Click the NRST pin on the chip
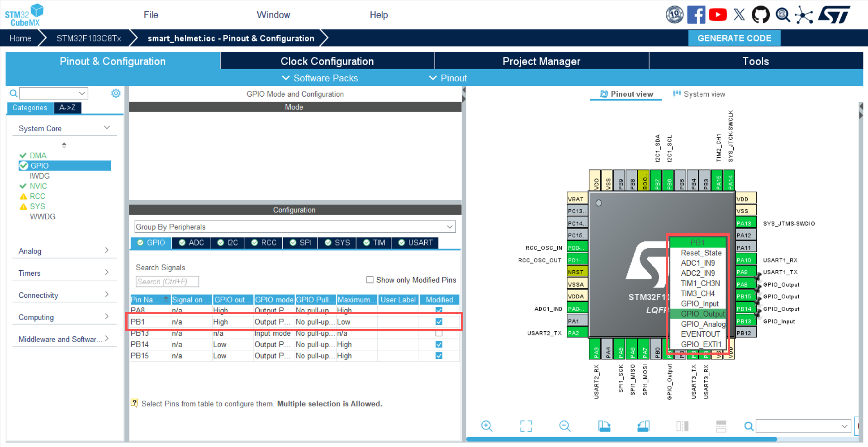 click(577, 272)
